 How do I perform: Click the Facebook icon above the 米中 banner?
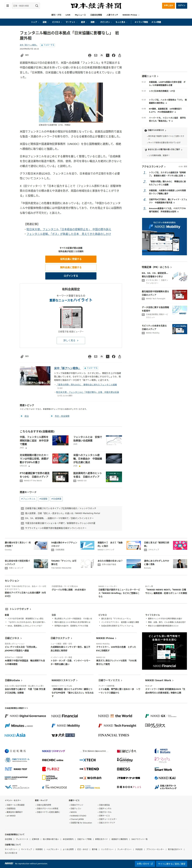coord(113,356)
